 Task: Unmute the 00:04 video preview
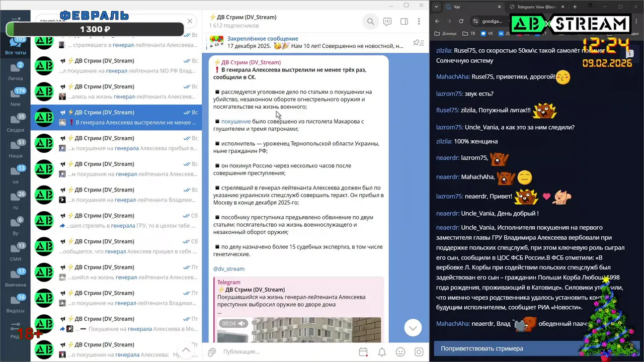point(242,323)
